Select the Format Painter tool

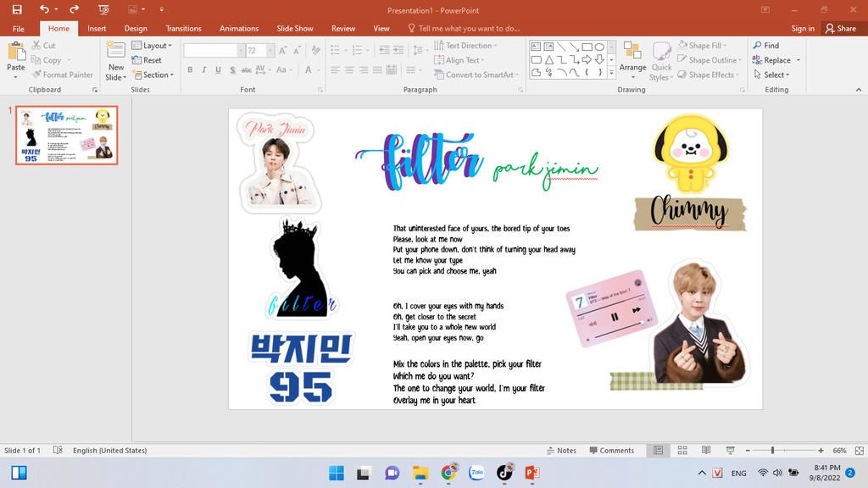(62, 75)
